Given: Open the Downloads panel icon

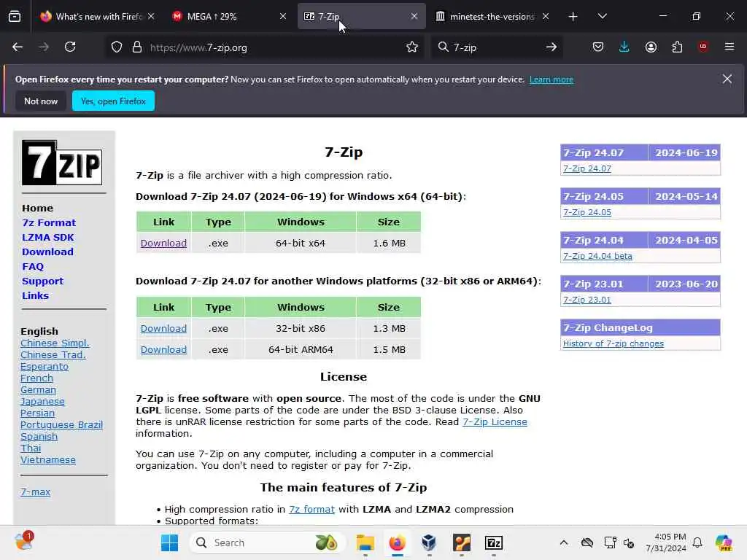Looking at the screenshot, I should [x=624, y=47].
